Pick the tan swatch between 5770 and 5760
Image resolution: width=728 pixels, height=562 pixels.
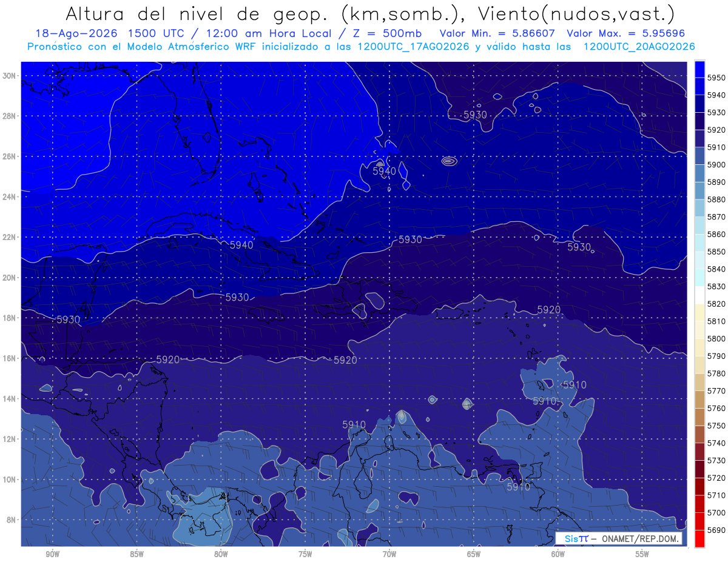coord(699,400)
